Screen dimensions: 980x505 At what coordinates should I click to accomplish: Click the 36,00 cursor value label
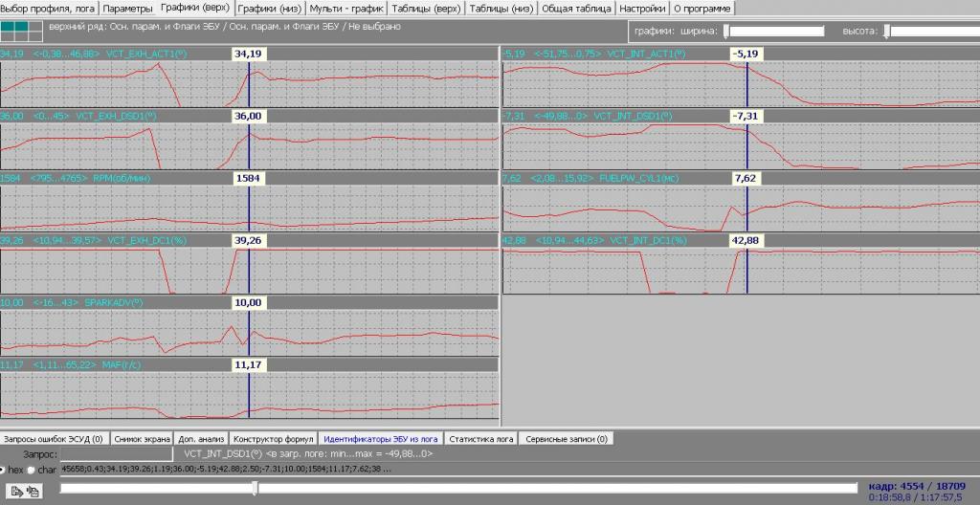pyautogui.click(x=250, y=117)
